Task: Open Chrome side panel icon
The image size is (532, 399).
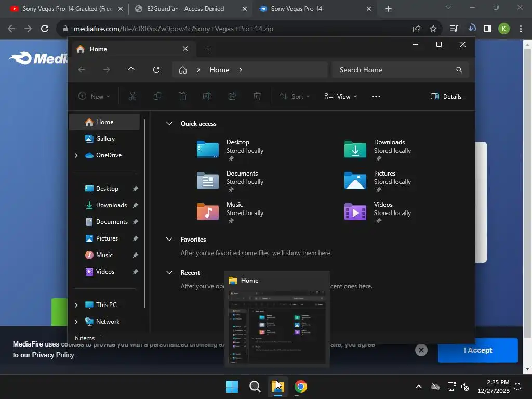Action: [487, 29]
